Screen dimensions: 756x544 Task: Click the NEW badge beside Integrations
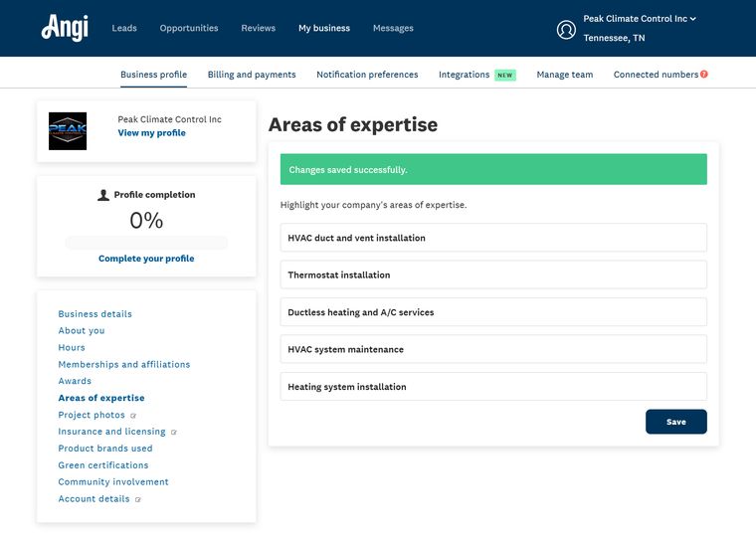click(505, 76)
